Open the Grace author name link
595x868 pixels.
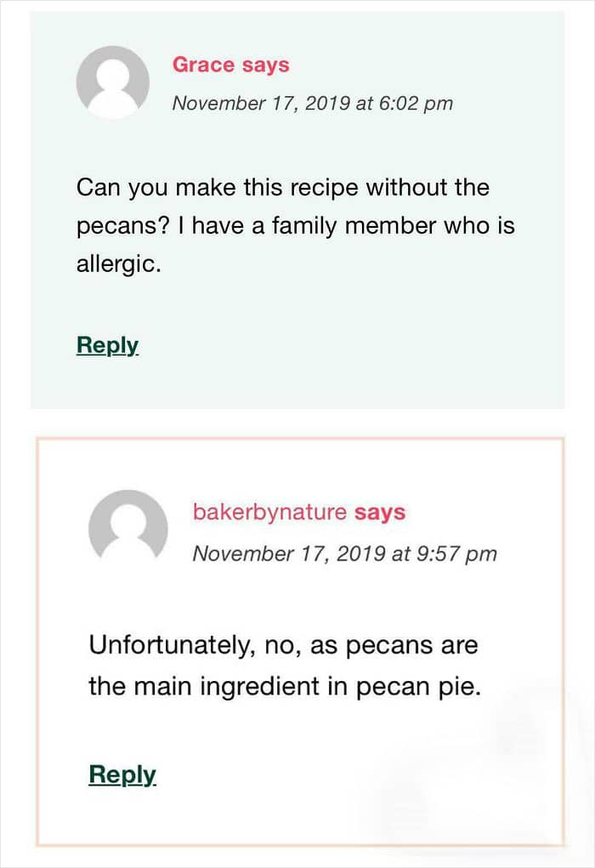pos(204,65)
